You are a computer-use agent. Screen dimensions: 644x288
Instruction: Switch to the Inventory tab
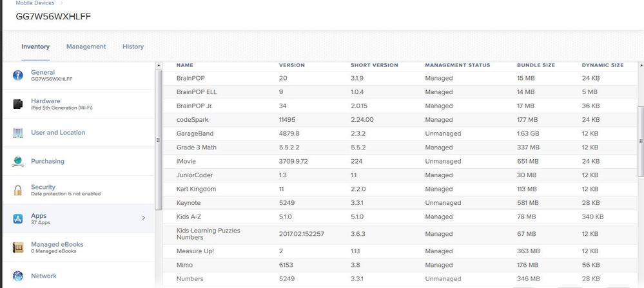point(35,46)
